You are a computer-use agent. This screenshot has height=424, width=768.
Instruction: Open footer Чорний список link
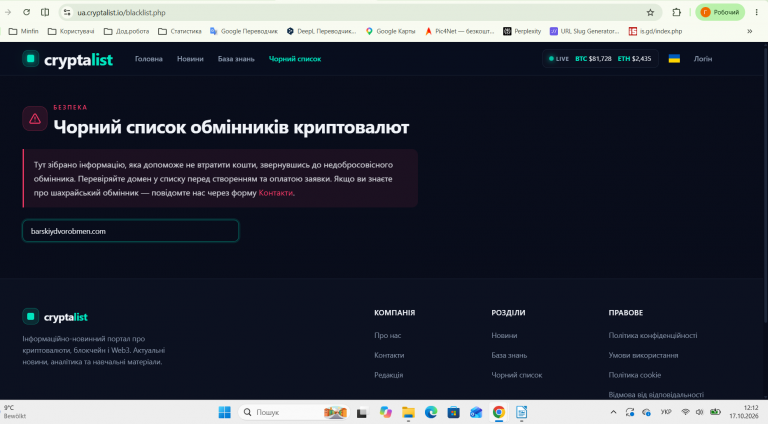(517, 375)
